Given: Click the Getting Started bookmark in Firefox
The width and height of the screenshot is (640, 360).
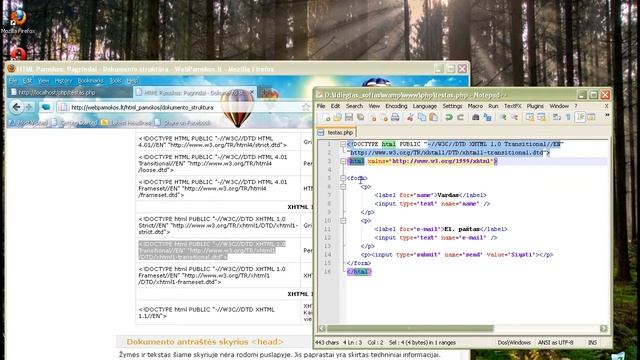Looking at the screenshot, I should 75,122.
